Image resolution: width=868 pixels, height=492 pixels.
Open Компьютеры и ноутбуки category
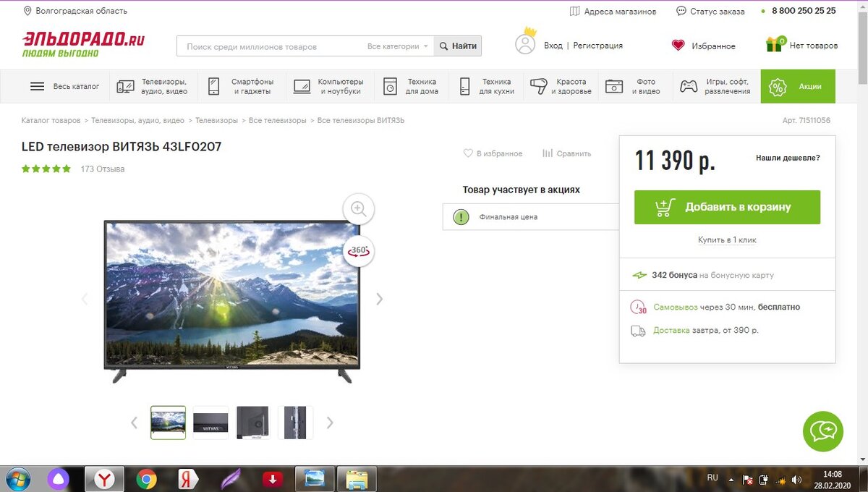(328, 86)
